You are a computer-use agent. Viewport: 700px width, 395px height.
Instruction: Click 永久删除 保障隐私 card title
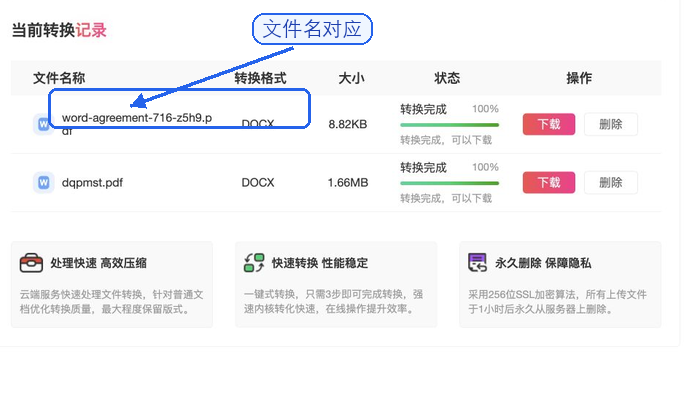point(543,263)
